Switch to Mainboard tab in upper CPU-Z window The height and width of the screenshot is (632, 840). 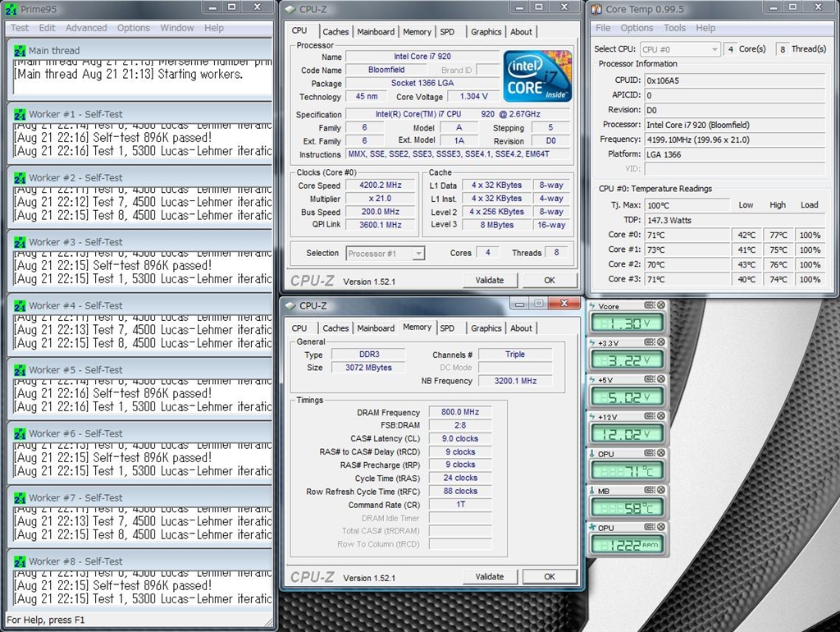pyautogui.click(x=376, y=32)
